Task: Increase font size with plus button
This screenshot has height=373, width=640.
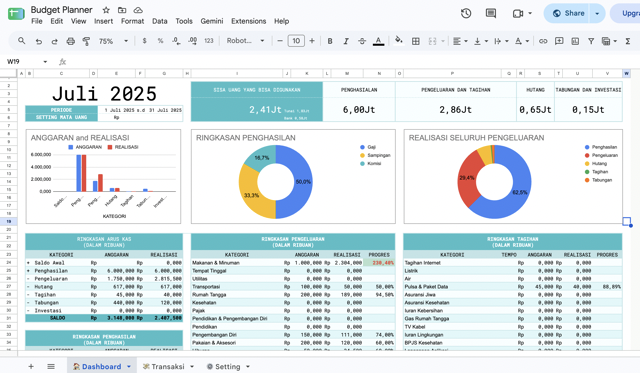Action: (312, 41)
